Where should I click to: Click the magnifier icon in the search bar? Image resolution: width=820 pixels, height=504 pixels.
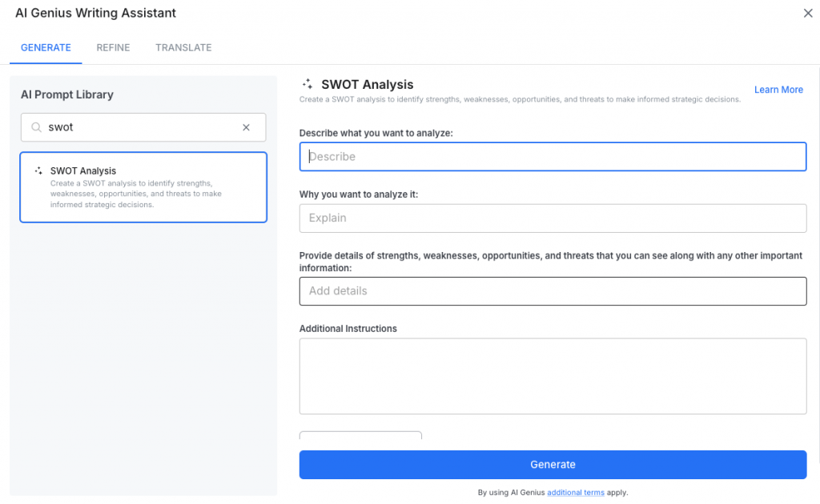[x=34, y=127]
